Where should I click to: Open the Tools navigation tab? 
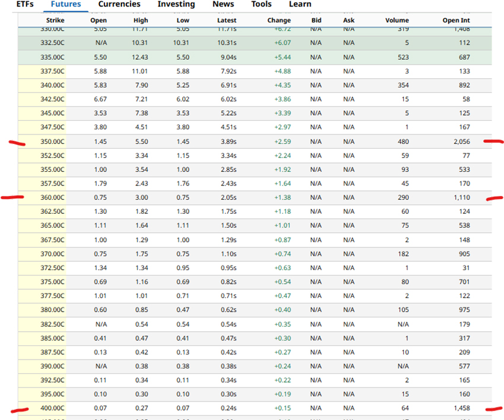261,4
